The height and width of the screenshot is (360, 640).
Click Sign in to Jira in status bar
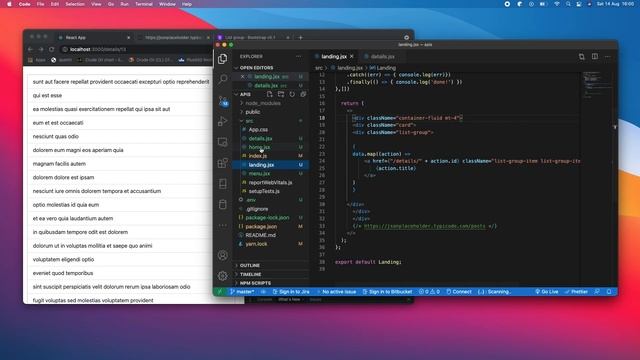click(291, 292)
